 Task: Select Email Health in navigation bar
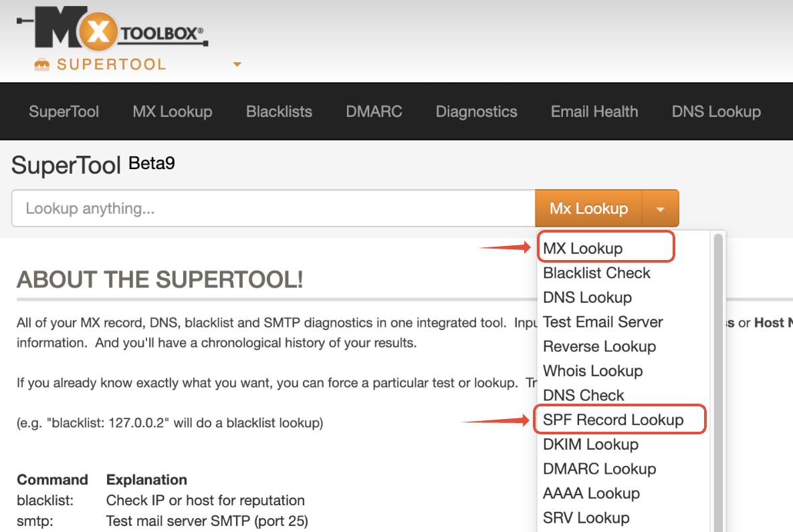pyautogui.click(x=594, y=112)
